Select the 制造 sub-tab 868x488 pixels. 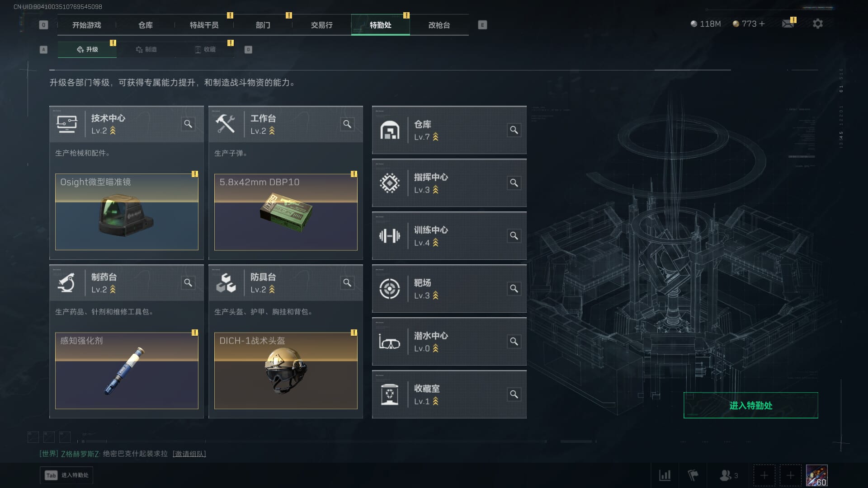[x=146, y=49]
